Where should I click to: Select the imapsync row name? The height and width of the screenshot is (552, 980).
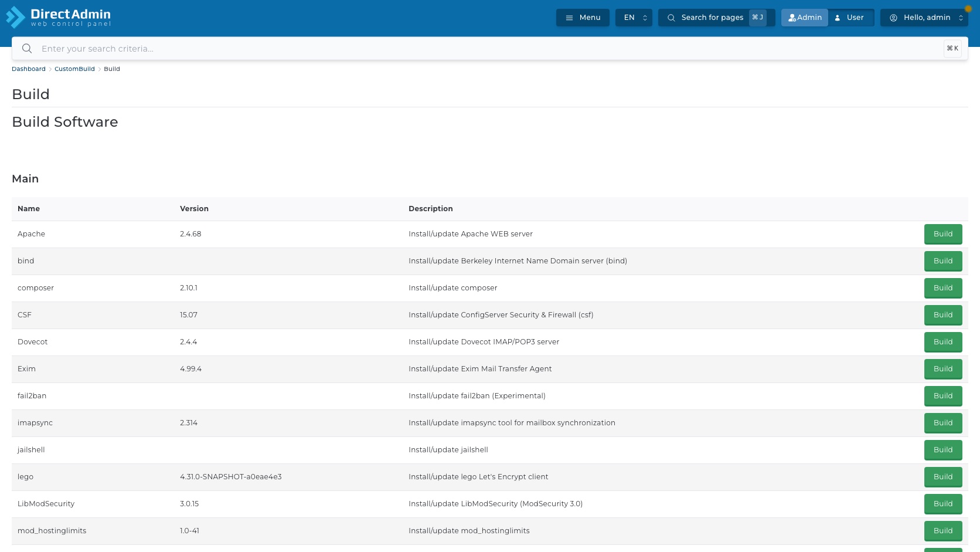click(x=35, y=423)
